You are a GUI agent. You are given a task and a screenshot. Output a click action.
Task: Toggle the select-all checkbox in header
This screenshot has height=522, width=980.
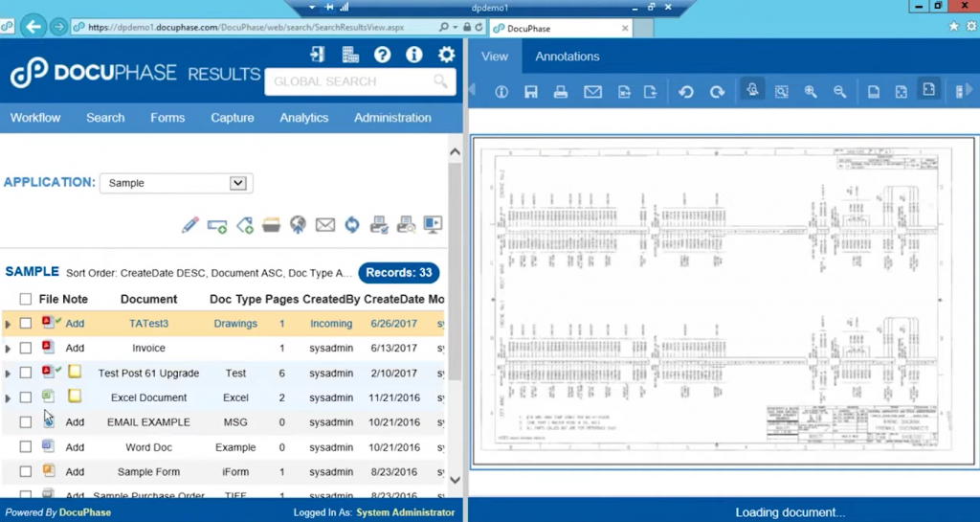pyautogui.click(x=26, y=299)
